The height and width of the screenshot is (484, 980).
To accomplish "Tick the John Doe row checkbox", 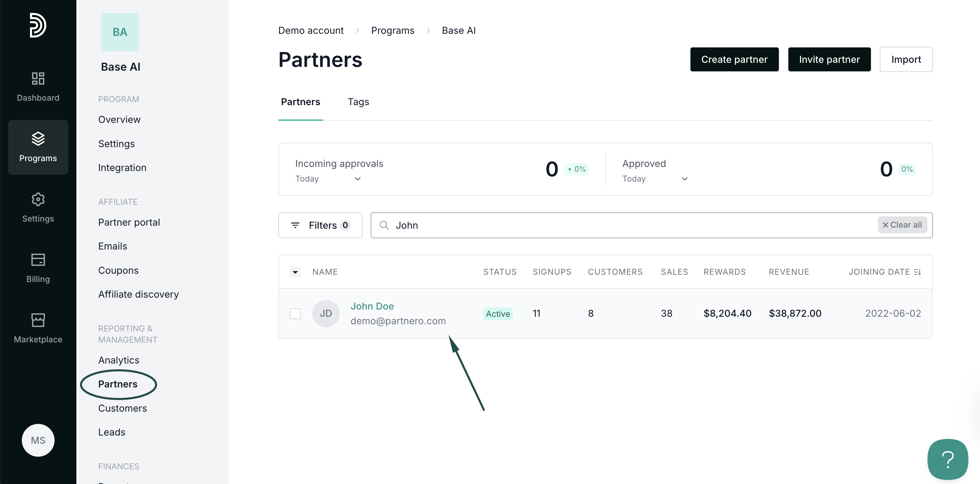I will 295,313.
